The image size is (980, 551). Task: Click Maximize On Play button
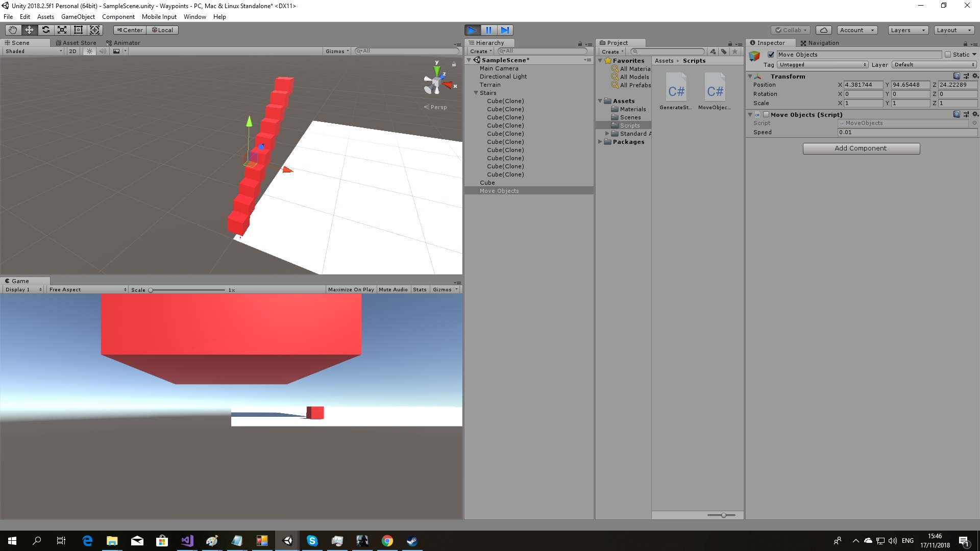point(351,290)
